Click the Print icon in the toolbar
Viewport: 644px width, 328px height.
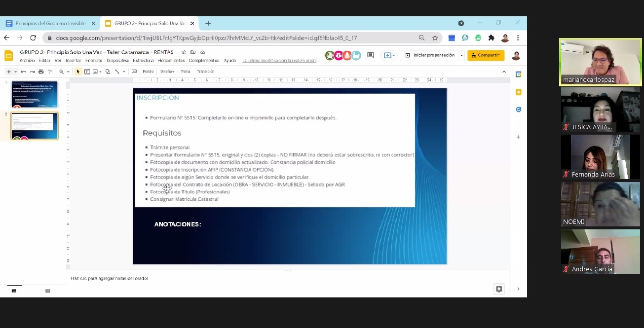point(41,72)
